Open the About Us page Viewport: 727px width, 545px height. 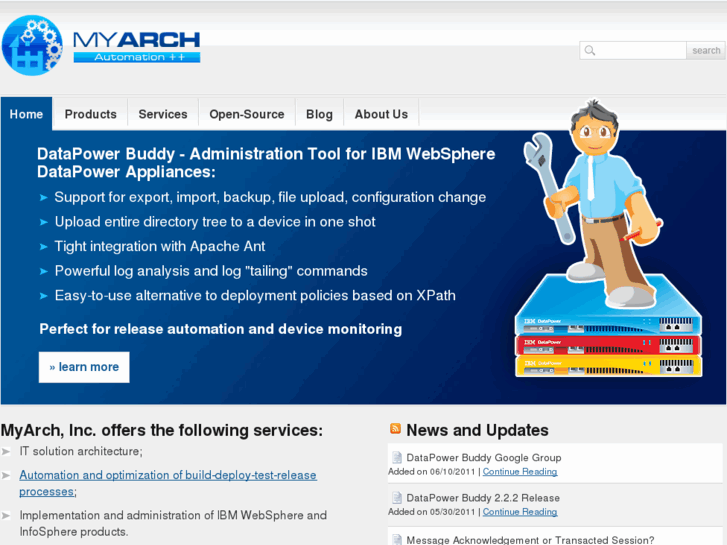coord(381,114)
